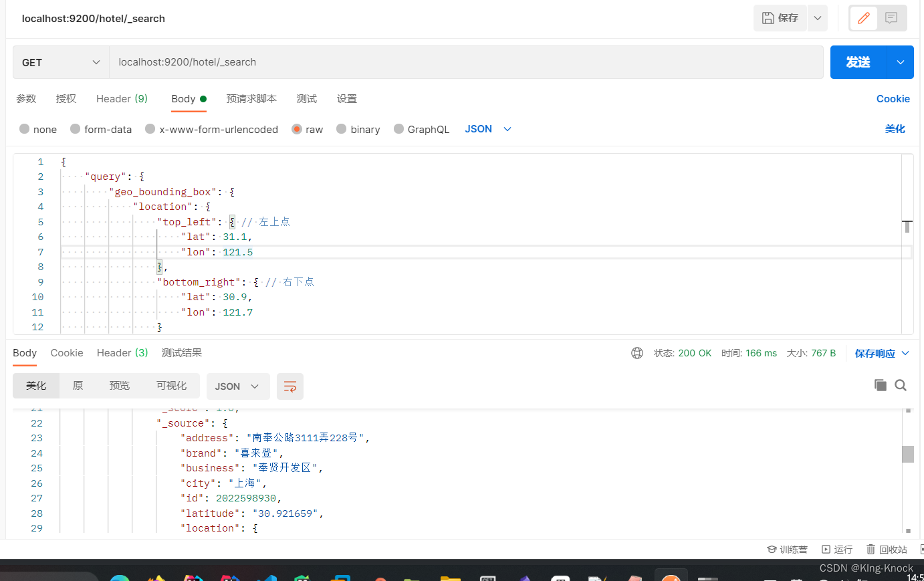The height and width of the screenshot is (581, 924).
Task: Click the "lon": 121.7 value line
Action: [x=217, y=312]
